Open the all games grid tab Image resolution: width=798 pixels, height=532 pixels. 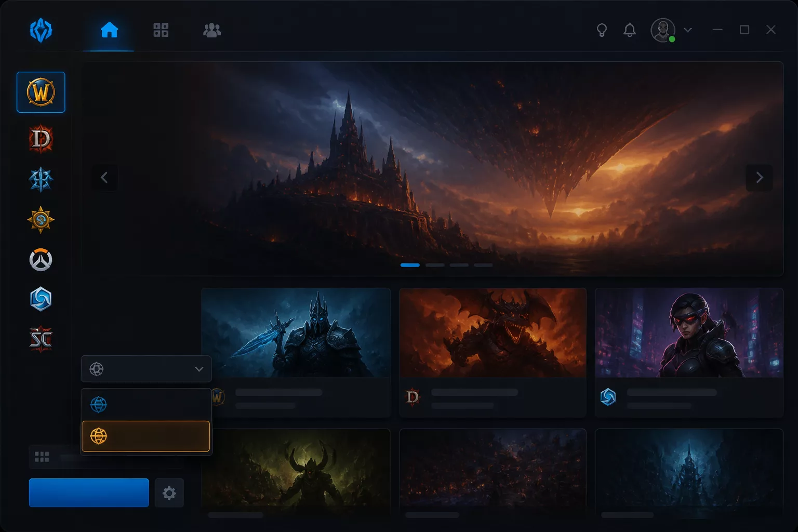(161, 30)
